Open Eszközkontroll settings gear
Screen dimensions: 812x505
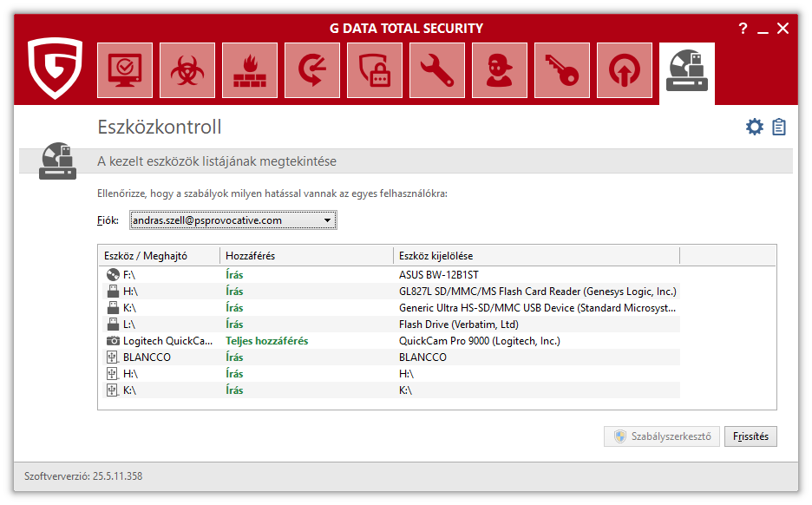(x=755, y=127)
